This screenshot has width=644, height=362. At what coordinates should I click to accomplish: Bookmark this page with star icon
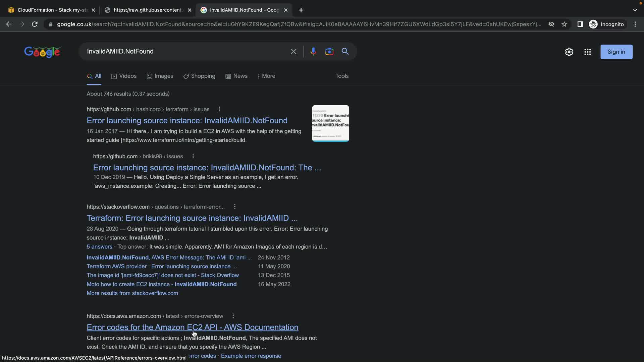(x=564, y=24)
